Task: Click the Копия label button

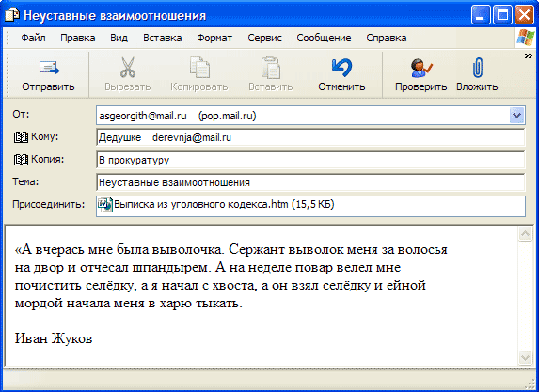Action: pos(47,160)
